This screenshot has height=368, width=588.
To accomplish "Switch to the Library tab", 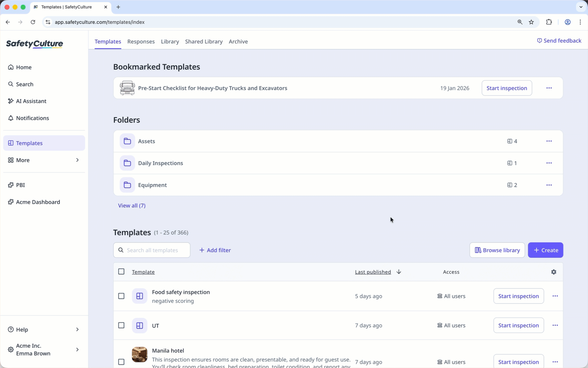I will [170, 41].
